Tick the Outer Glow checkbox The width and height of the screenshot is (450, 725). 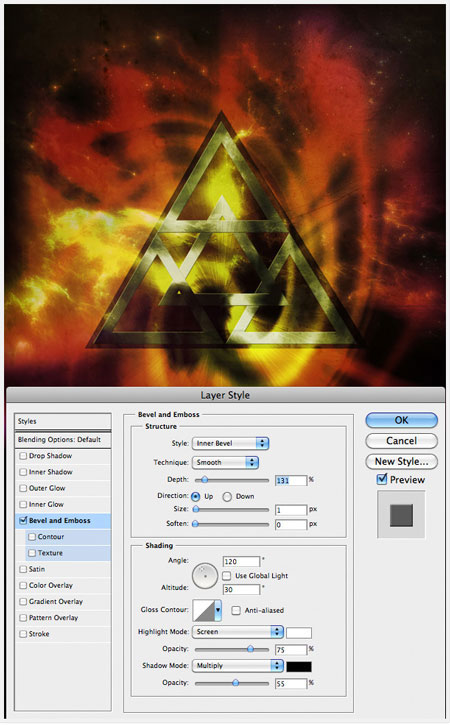point(23,488)
